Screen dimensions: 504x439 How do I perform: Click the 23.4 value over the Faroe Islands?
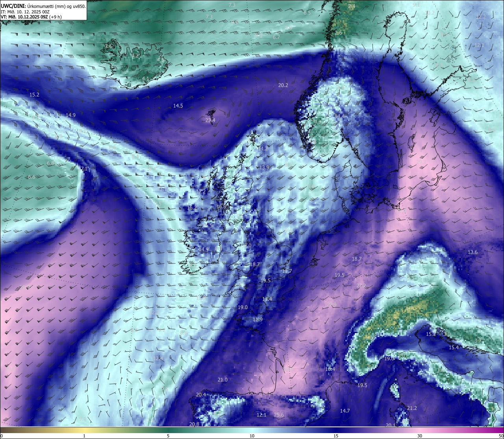coord(210,120)
